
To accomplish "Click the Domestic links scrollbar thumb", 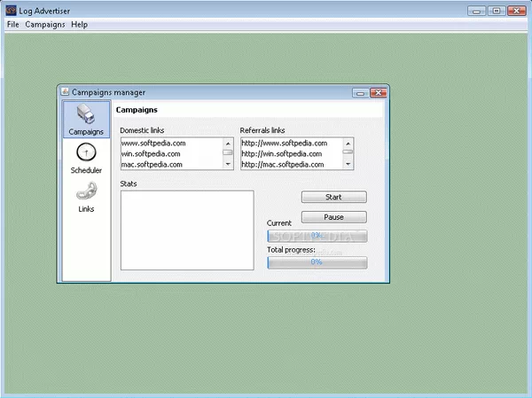I will click(228, 152).
